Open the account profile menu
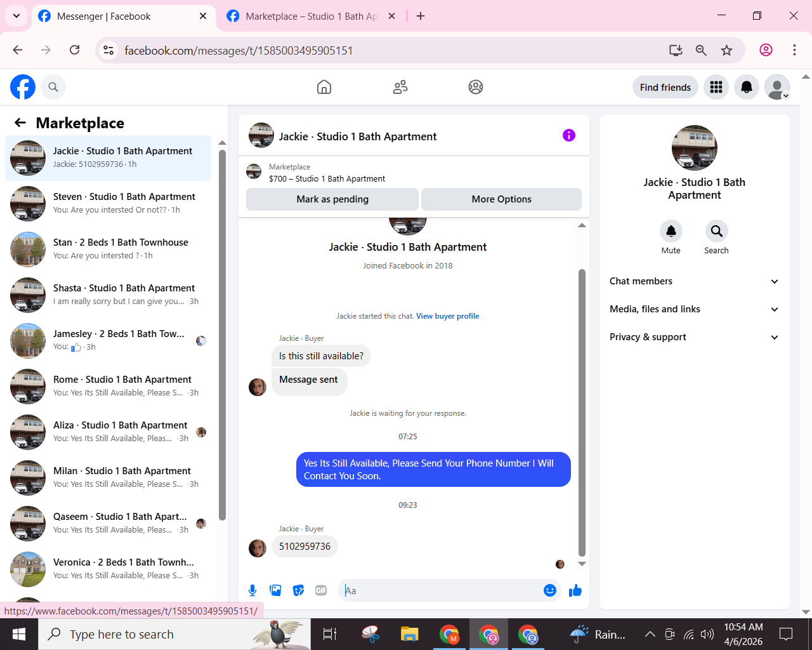812x650 pixels. pos(777,87)
